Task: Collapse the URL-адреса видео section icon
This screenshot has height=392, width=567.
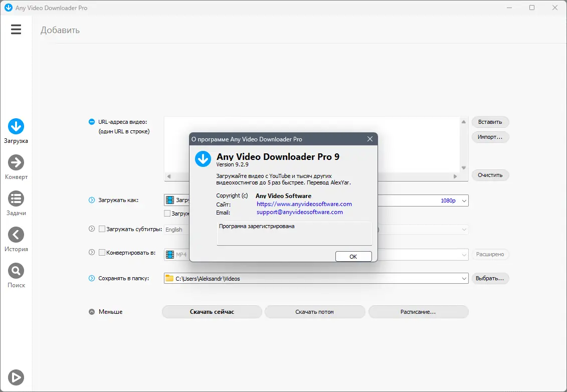Action: pyautogui.click(x=92, y=122)
